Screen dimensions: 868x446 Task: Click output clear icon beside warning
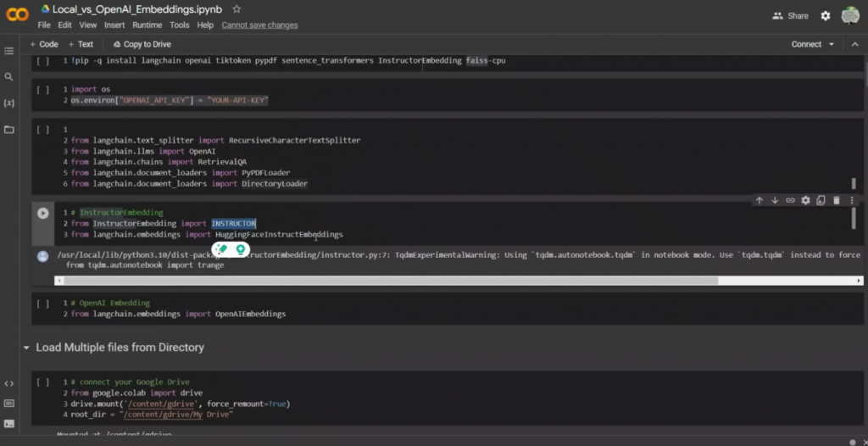pyautogui.click(x=42, y=257)
